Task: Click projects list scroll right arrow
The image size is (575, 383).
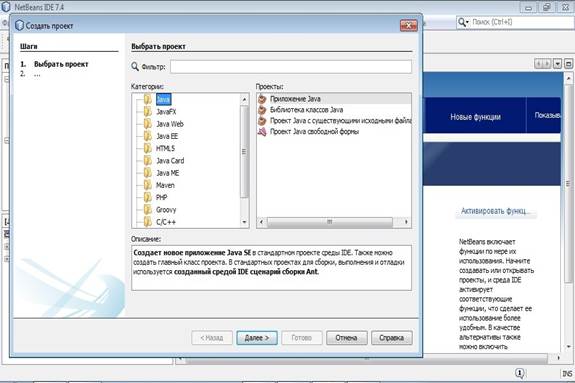Action: [406, 222]
